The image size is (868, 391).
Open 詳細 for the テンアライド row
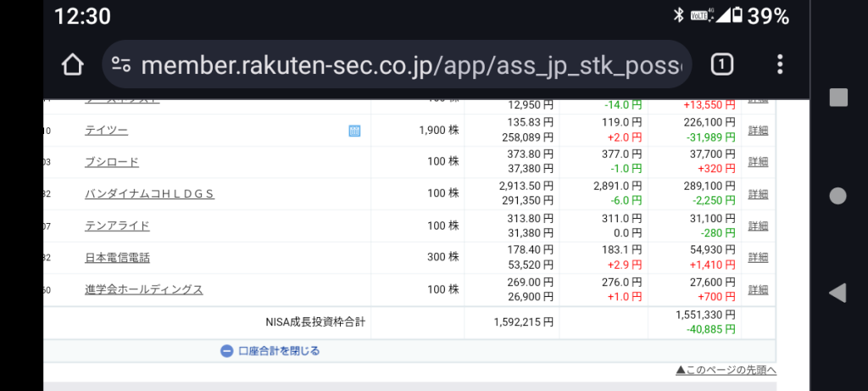[x=758, y=226]
